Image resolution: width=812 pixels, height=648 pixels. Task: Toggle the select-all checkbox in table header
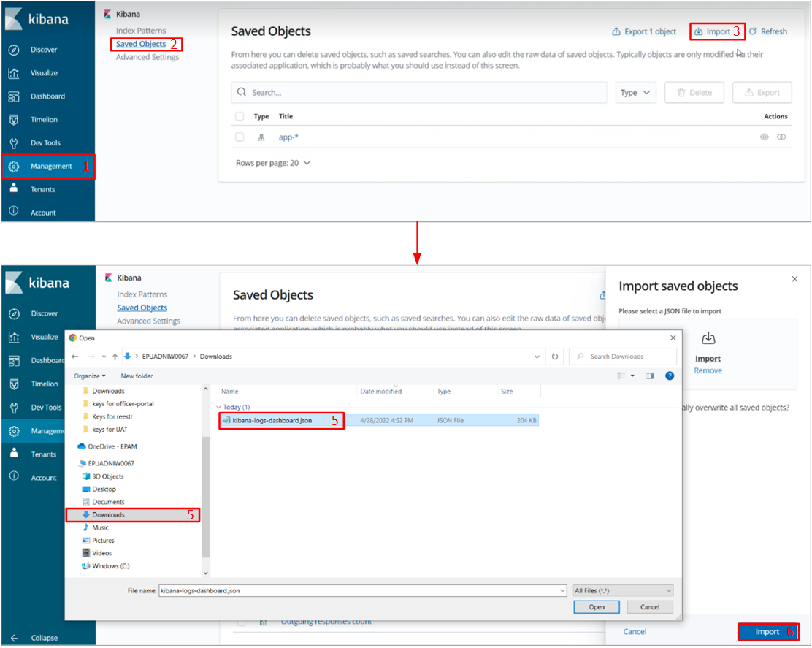[x=240, y=117]
